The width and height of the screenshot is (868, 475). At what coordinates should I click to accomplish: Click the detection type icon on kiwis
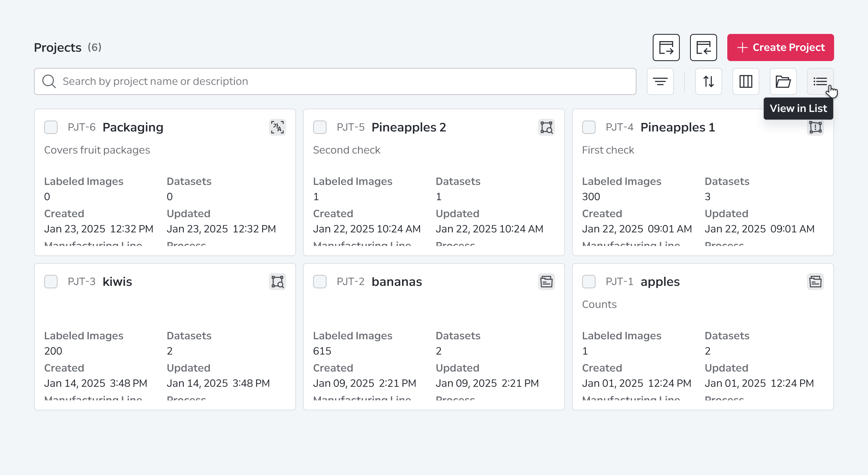(277, 282)
